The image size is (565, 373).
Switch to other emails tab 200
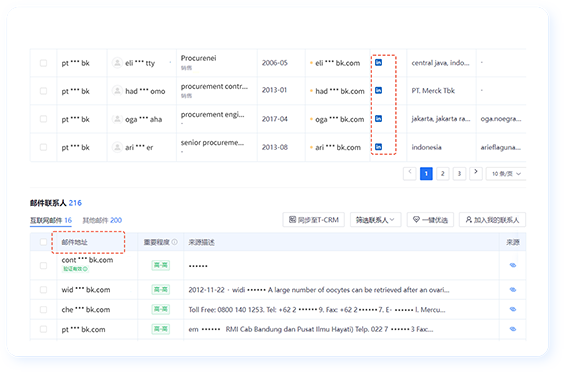[x=102, y=220]
